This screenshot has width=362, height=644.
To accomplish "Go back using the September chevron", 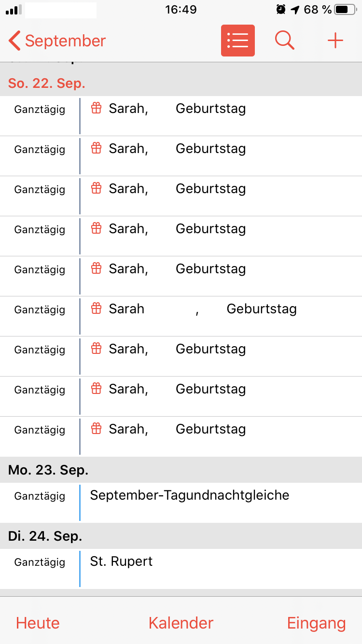I will click(14, 41).
